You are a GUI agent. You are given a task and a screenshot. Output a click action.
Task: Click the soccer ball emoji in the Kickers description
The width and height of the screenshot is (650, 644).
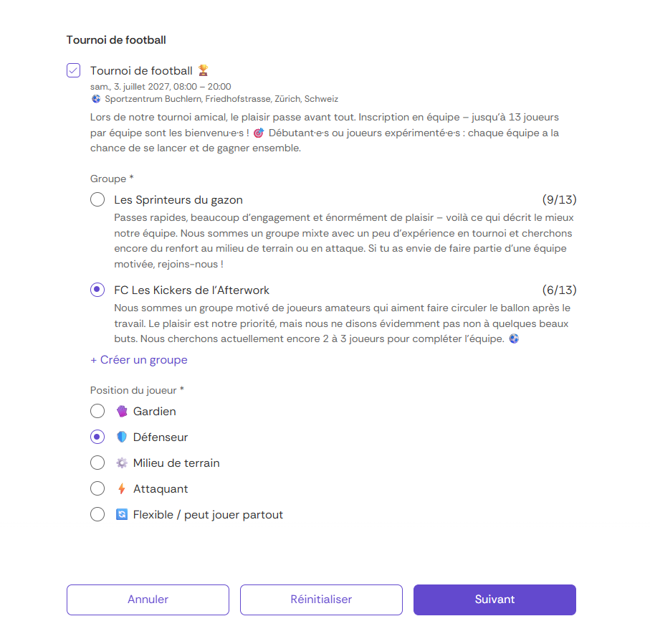pyautogui.click(x=514, y=338)
